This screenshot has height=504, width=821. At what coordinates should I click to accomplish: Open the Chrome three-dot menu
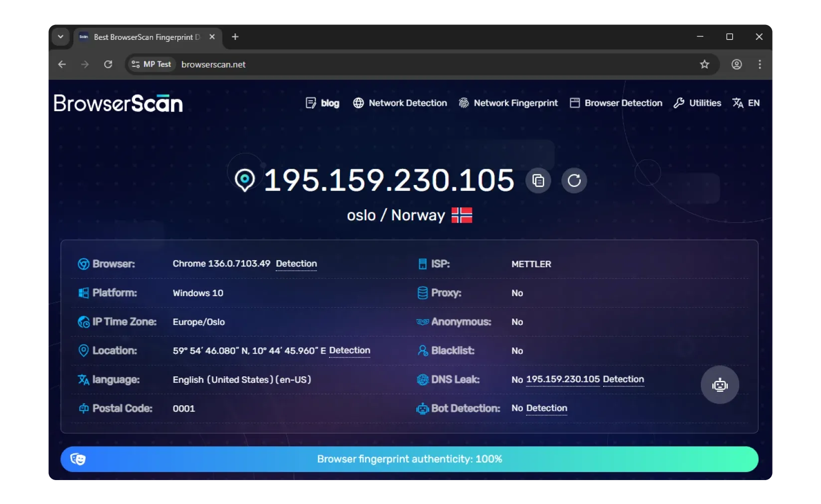pos(760,64)
